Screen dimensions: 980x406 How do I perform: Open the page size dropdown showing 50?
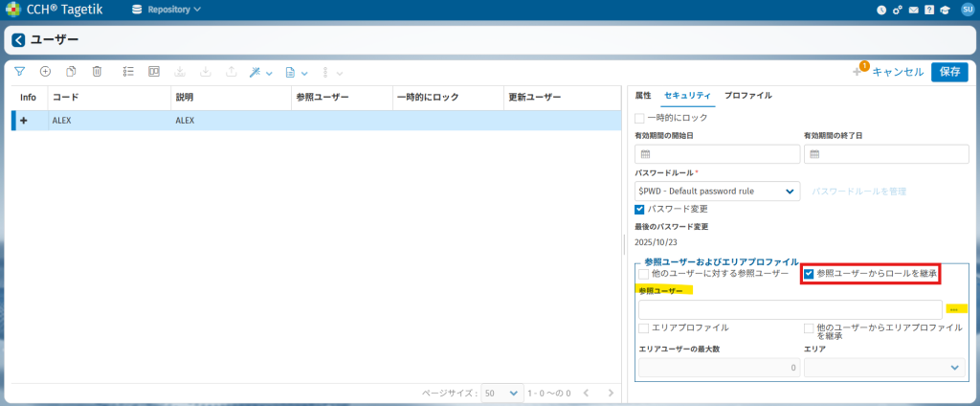click(x=502, y=393)
